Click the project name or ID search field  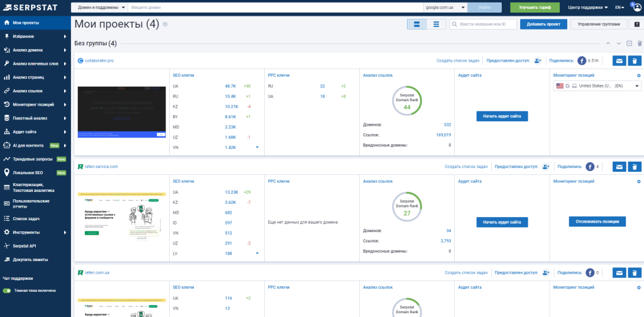click(x=483, y=25)
